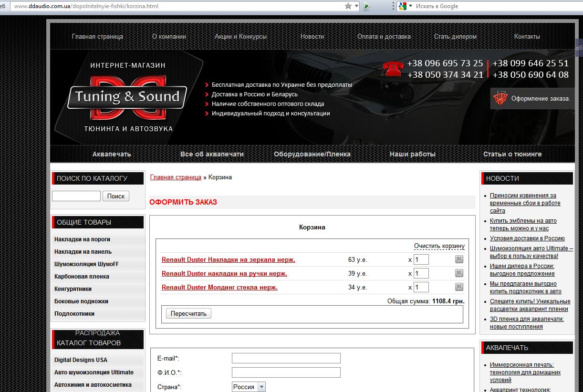Open Подлокотники category

74,314
